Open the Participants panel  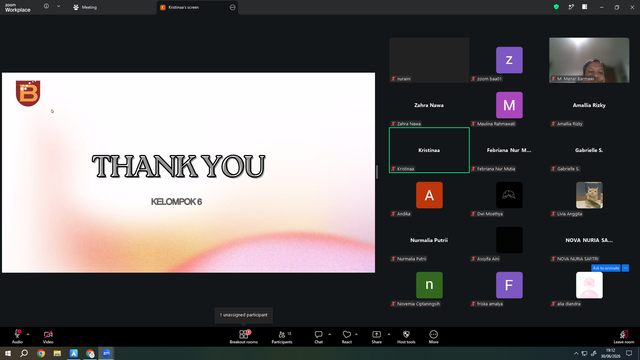[282, 337]
